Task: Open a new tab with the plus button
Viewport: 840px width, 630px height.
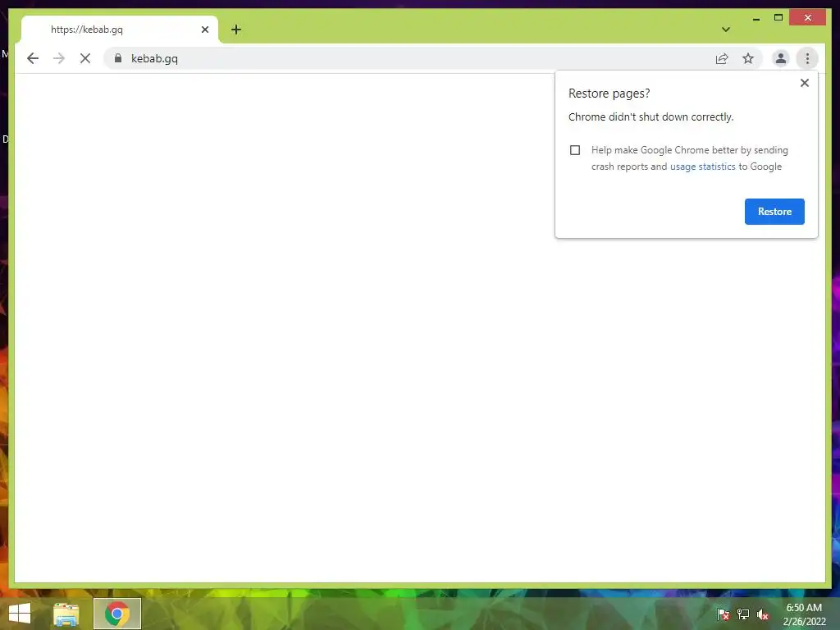Action: click(236, 30)
